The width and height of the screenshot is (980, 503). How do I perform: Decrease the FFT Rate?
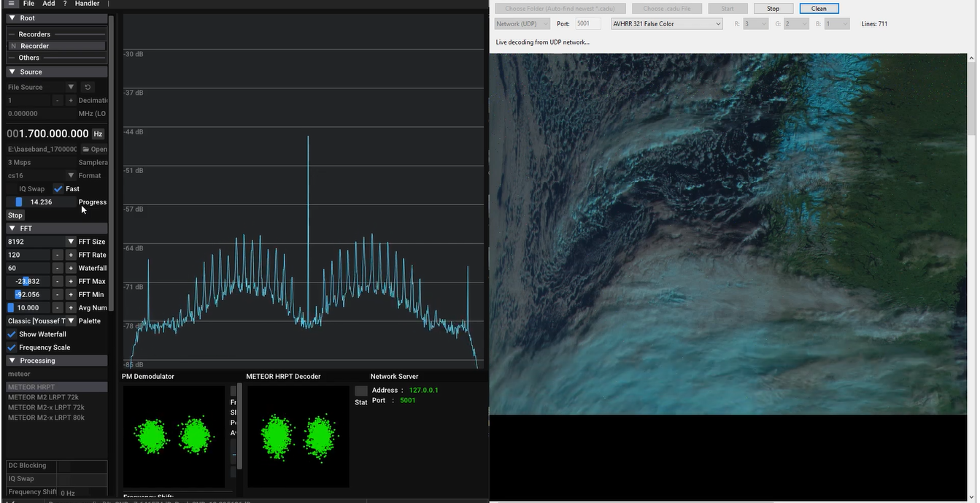pos(58,255)
